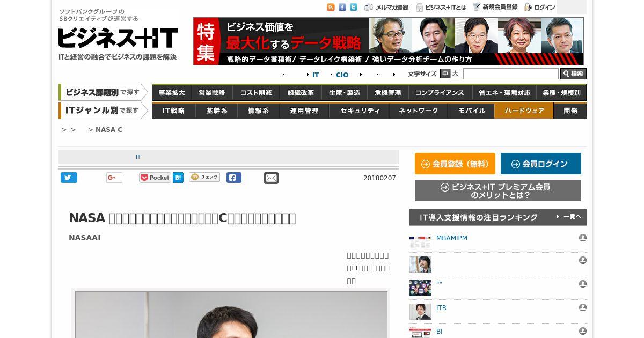Viewport: 644px width, 338px height.
Task: Open セキュリティ genre menu item
Action: 361,111
